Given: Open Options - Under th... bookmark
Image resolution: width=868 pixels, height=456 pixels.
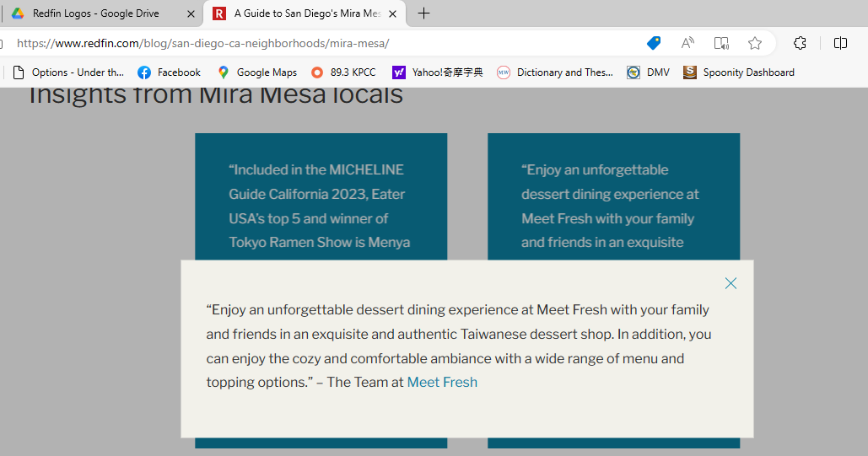Looking at the screenshot, I should coord(68,72).
